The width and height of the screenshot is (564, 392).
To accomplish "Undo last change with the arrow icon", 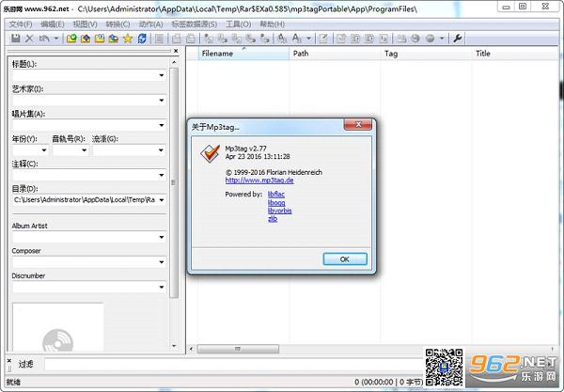I will tap(44, 39).
